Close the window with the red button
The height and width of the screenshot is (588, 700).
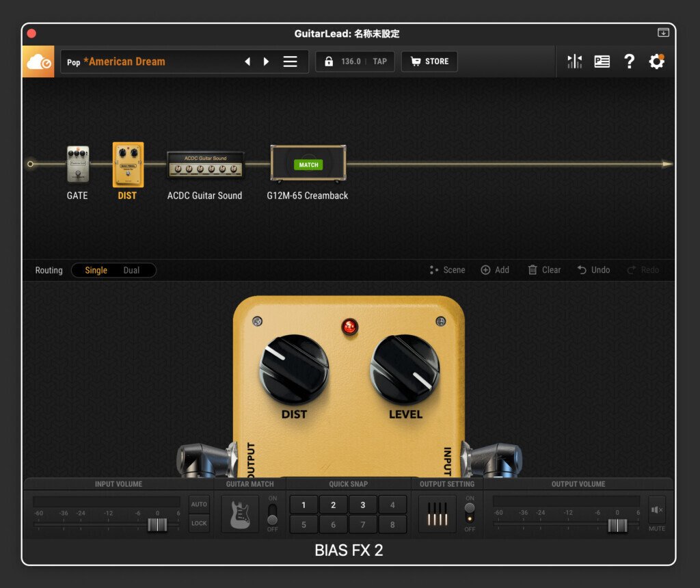click(x=31, y=34)
